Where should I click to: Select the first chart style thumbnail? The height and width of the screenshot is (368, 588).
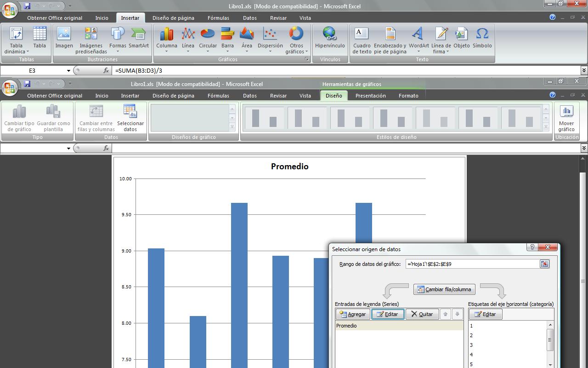pos(264,118)
